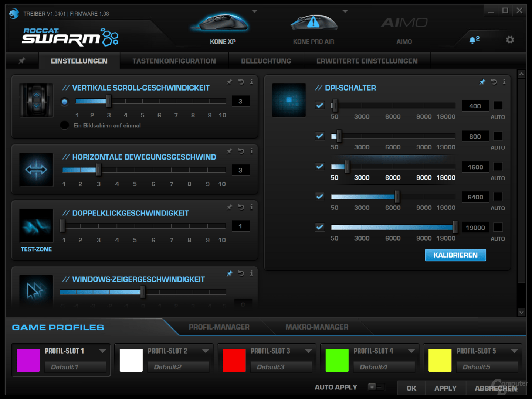
Task: Reset DPI-Schalter values to default
Action: pyautogui.click(x=494, y=82)
